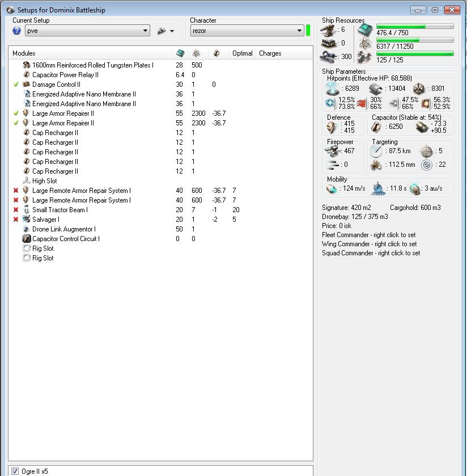The width and height of the screenshot is (467, 476).
Task: Toggle second Large Remote Armor Repair System red X
Action: pyautogui.click(x=16, y=200)
